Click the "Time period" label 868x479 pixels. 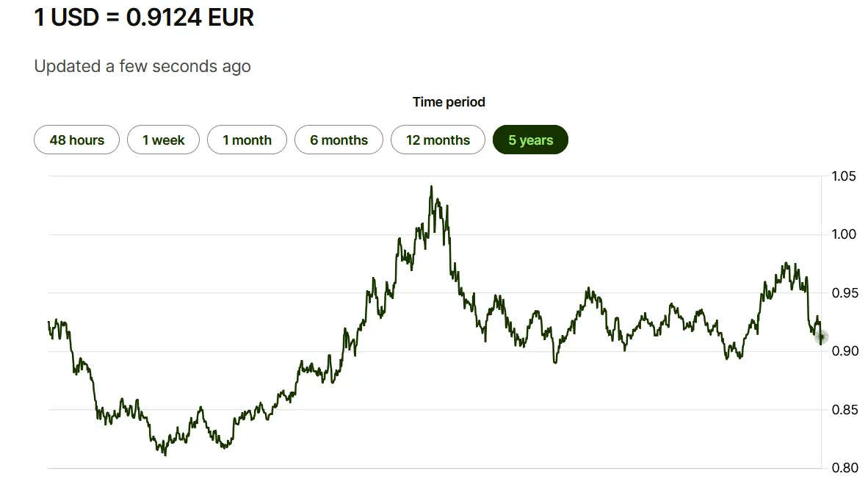[449, 102]
